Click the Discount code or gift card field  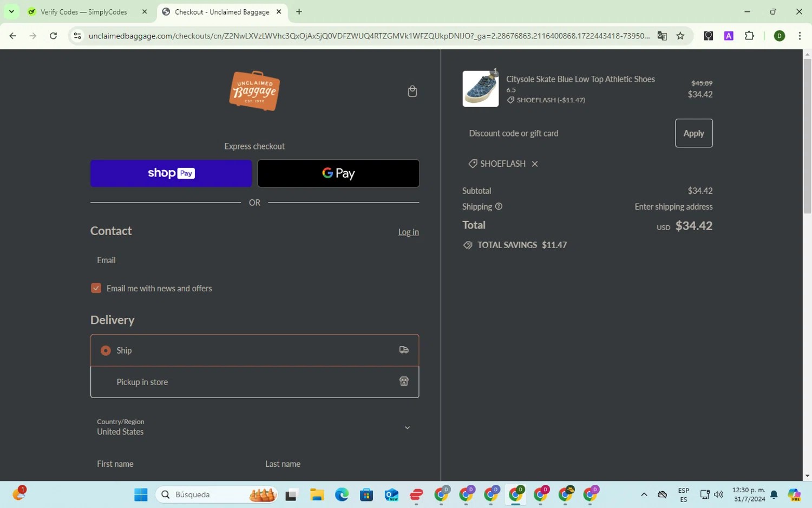tap(566, 133)
